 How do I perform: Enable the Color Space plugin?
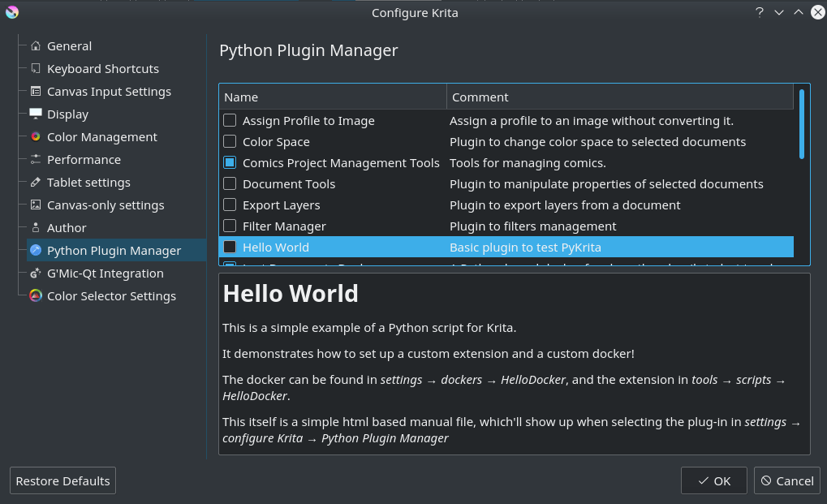click(x=229, y=141)
